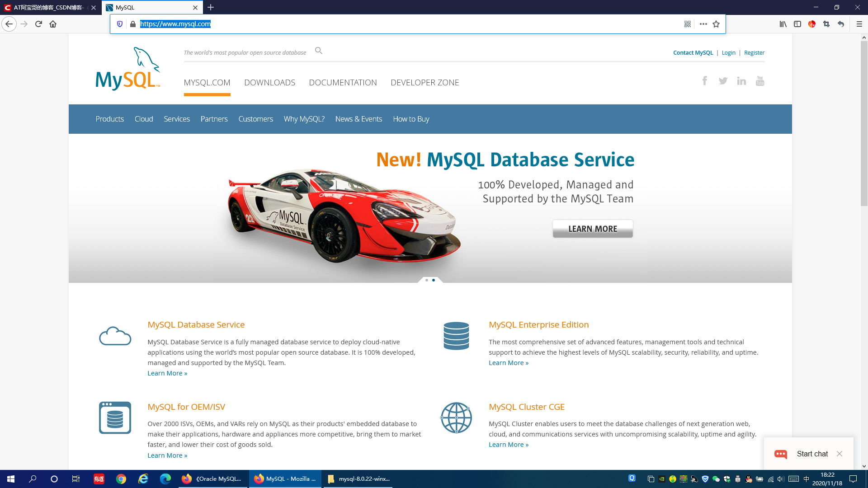Open MySQL YouTube icon

click(x=760, y=81)
